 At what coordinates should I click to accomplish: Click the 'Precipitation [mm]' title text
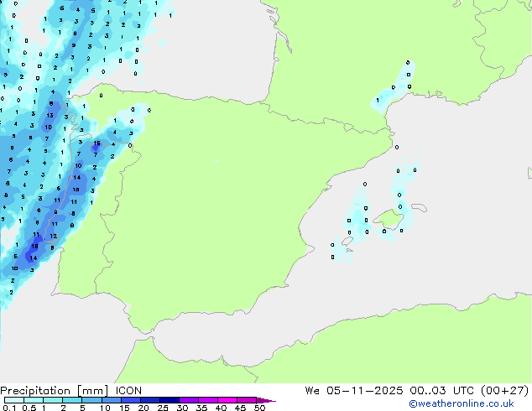55,391
